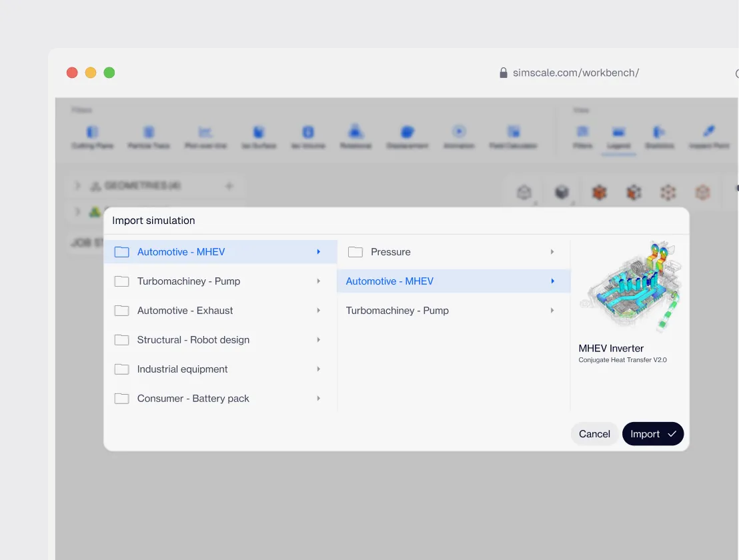This screenshot has width=739, height=560.
Task: Click the faded orange transparent cube icon
Action: pos(702,192)
